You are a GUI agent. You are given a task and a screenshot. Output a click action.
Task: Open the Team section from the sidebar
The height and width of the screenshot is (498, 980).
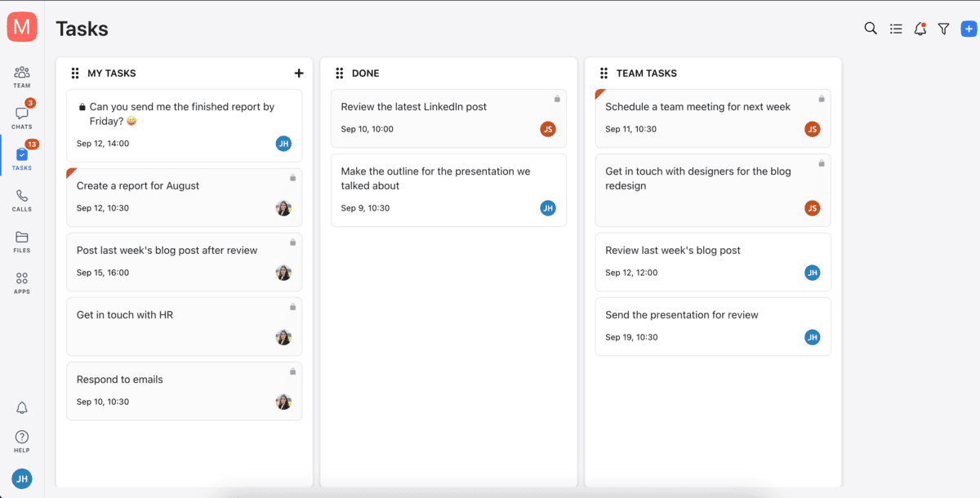coord(21,73)
